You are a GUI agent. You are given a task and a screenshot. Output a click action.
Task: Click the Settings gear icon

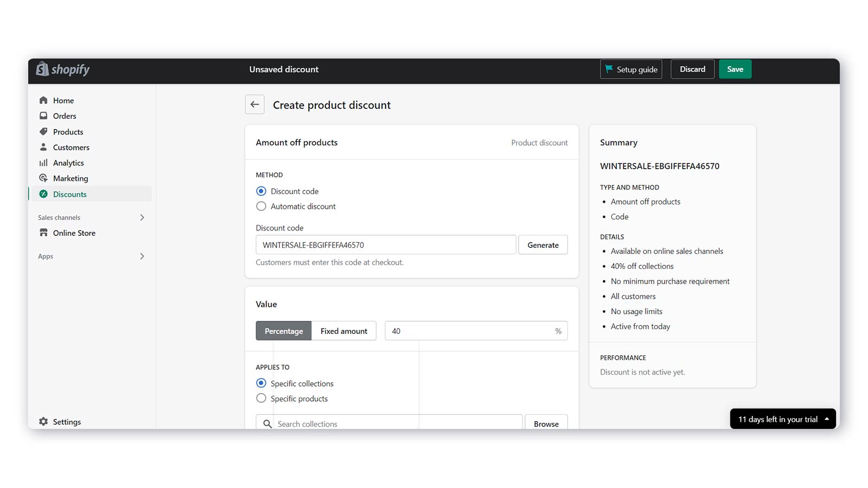point(43,421)
